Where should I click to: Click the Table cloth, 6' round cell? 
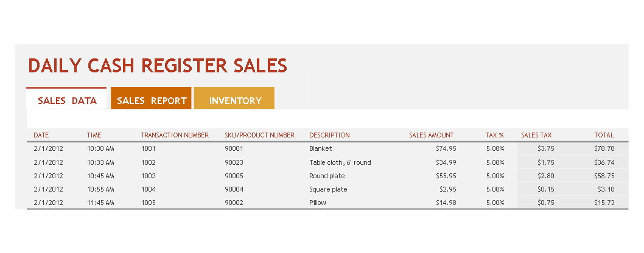[x=340, y=162]
